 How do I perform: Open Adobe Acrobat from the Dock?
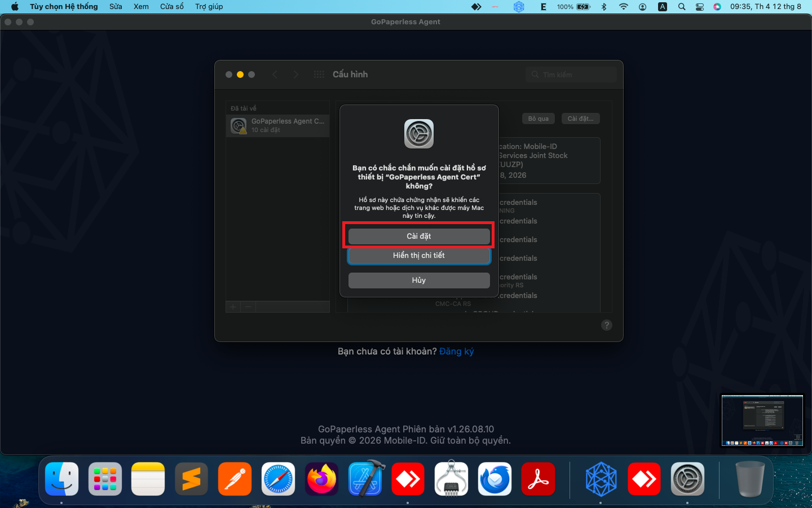coord(538,479)
